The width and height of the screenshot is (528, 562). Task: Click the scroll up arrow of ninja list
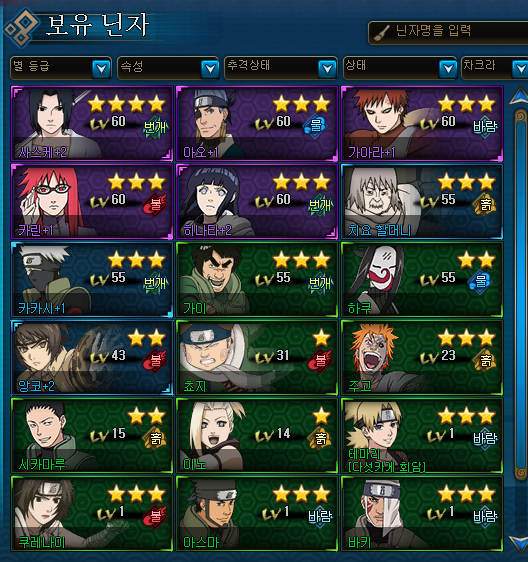[x=519, y=96]
